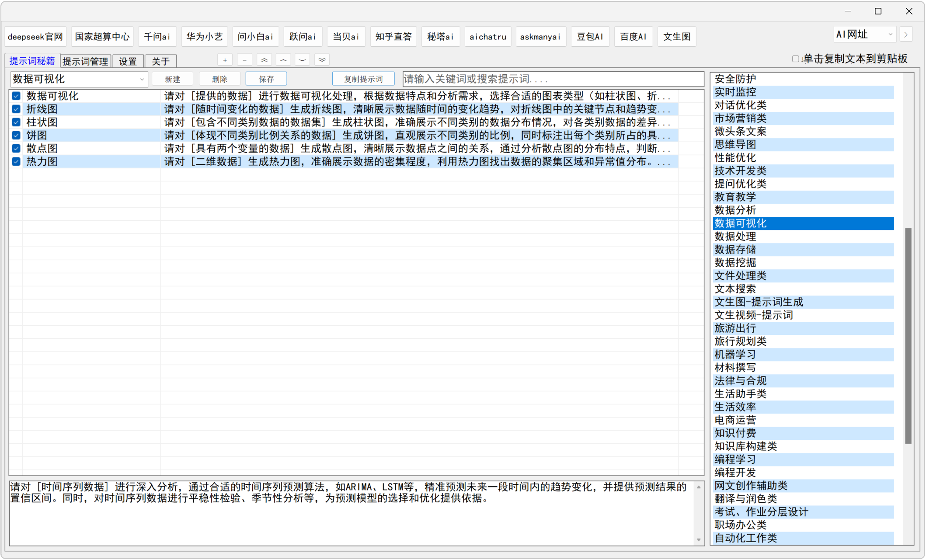Select 编程开发 in the category list

(x=803, y=473)
